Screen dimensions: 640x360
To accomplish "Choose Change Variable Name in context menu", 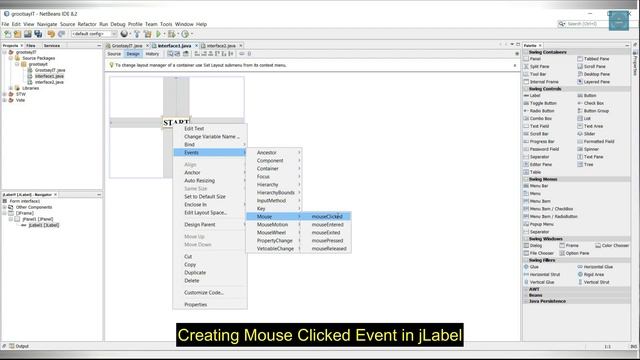I will click(210, 137).
